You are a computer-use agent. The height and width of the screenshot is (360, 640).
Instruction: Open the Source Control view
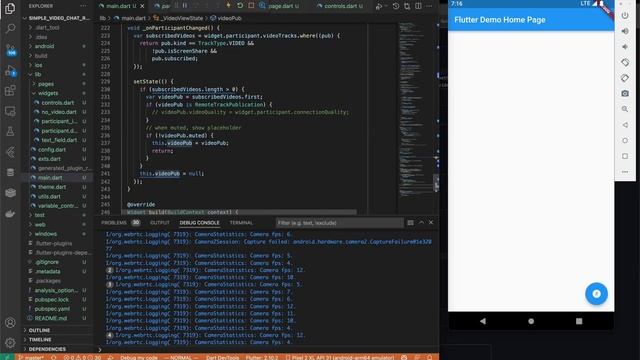[x=11, y=50]
